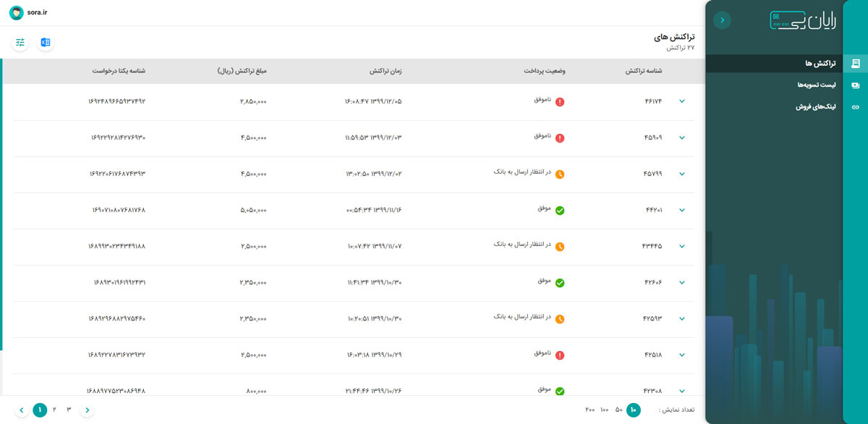This screenshot has width=868, height=424.
Task: Expand the row for transaction ۴۲۵۱۸
Action: pyautogui.click(x=681, y=355)
